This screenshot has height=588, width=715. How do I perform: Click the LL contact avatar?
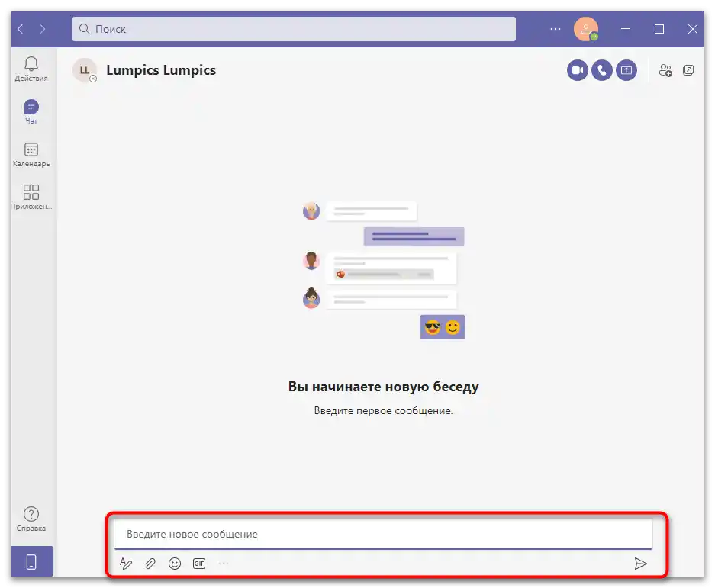pyautogui.click(x=85, y=70)
